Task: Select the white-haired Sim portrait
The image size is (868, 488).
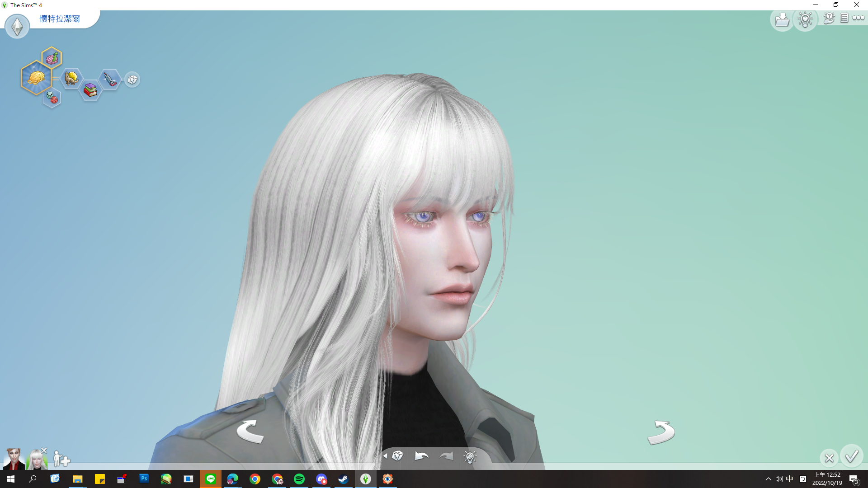Action: (x=37, y=460)
